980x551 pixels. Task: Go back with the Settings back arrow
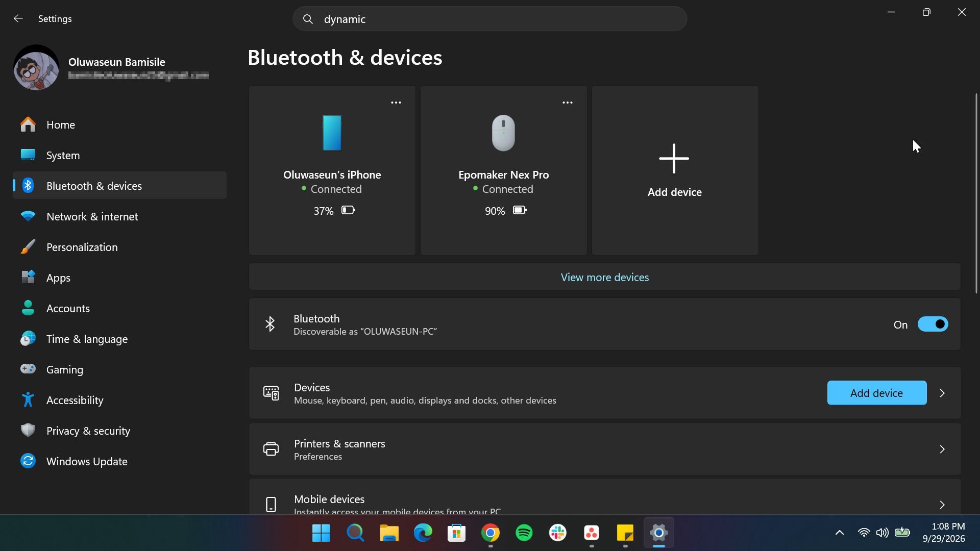click(18, 19)
